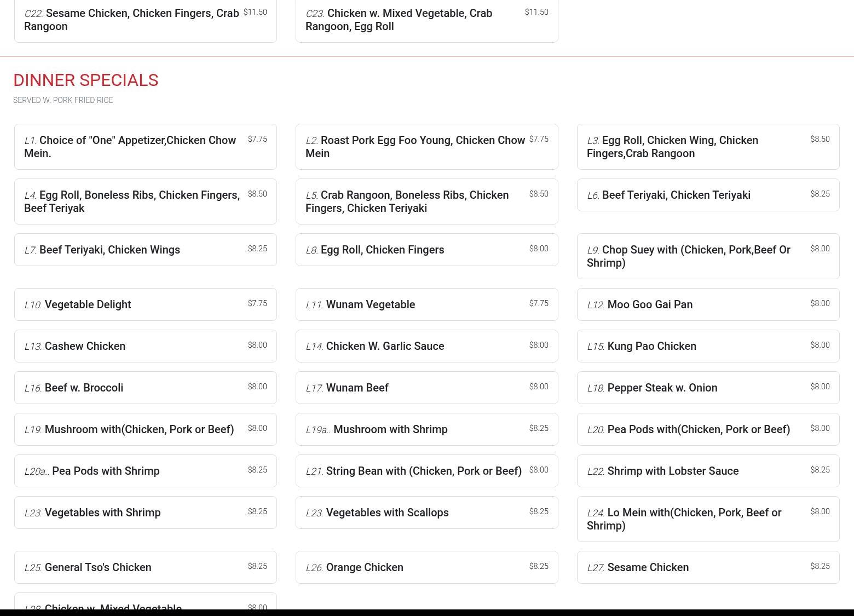The height and width of the screenshot is (616, 854).
Task: Open L25 General Tso's Chicken
Action: [146, 567]
